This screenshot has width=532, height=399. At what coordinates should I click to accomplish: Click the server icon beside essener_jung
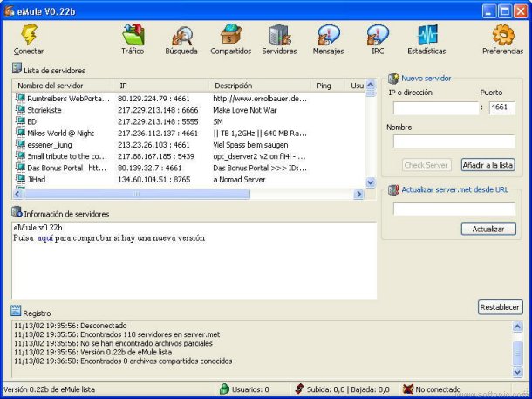pyautogui.click(x=20, y=144)
